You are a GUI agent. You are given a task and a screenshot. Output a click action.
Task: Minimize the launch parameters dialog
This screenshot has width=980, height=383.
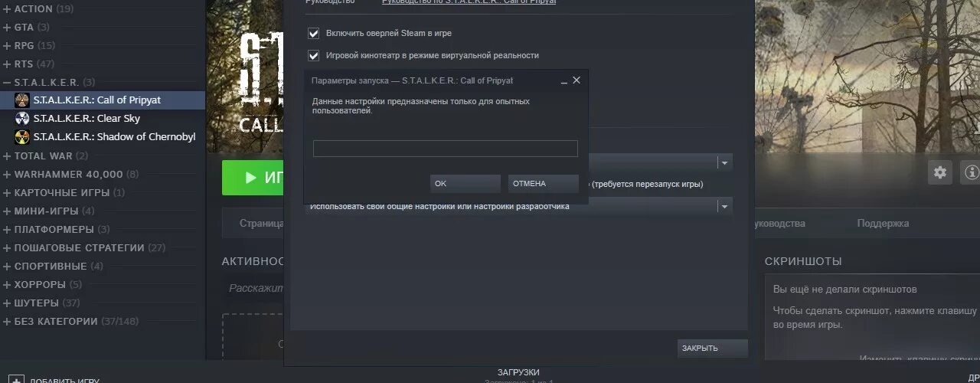coord(564,80)
